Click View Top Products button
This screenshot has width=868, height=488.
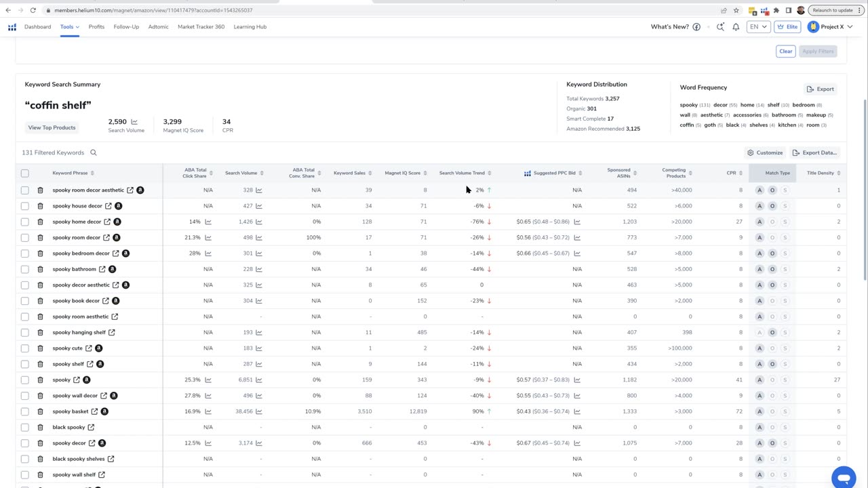point(52,127)
